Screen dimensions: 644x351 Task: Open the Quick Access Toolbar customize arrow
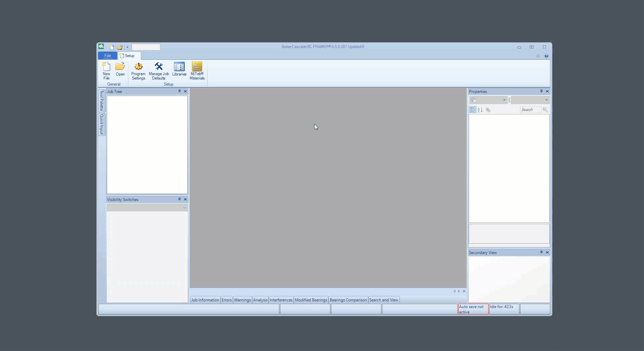(x=127, y=47)
